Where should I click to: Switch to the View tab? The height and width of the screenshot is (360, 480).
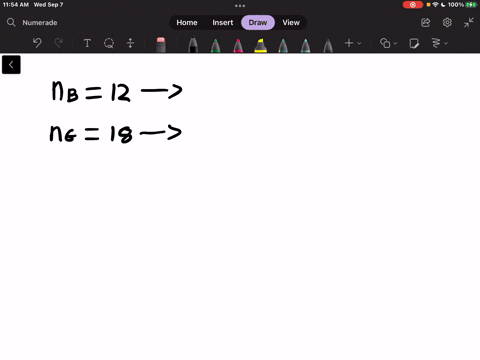coord(291,23)
